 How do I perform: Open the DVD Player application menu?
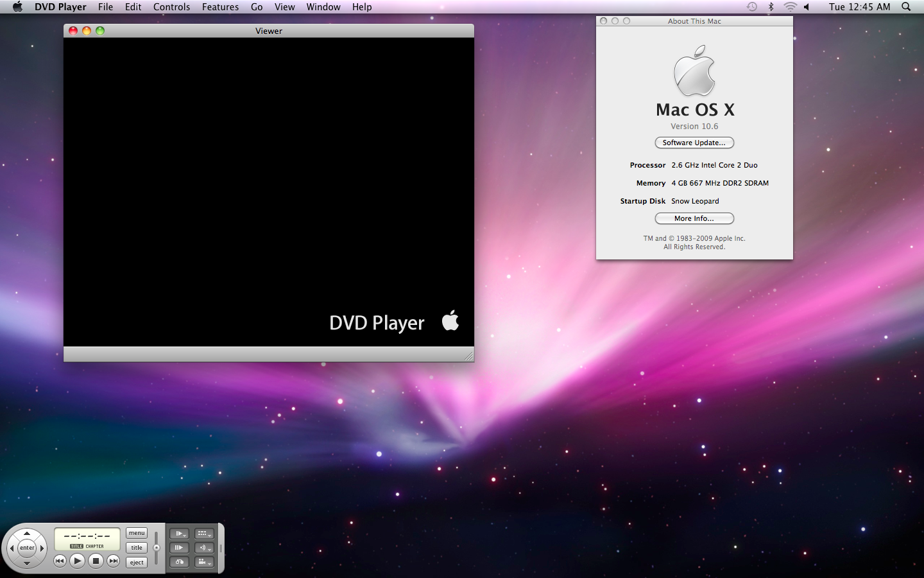pos(60,6)
